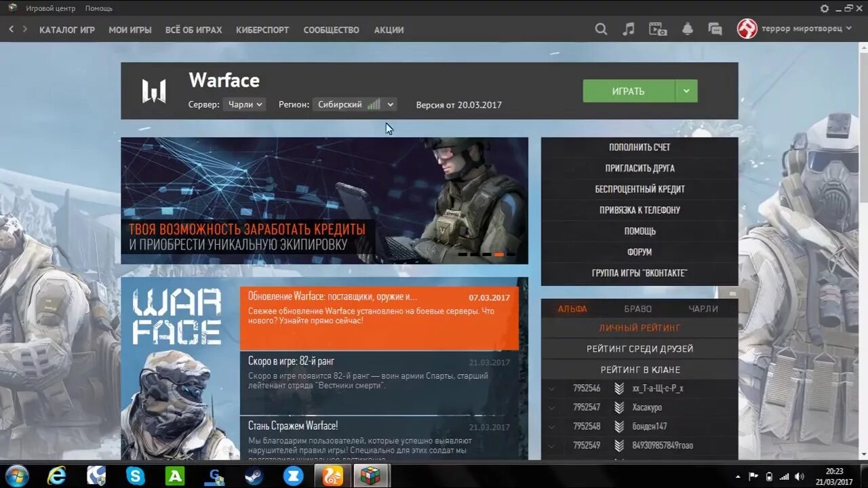Viewport: 868px width, 488px height.
Task: Open the Сервер Чарли dropdown
Action: tap(244, 104)
